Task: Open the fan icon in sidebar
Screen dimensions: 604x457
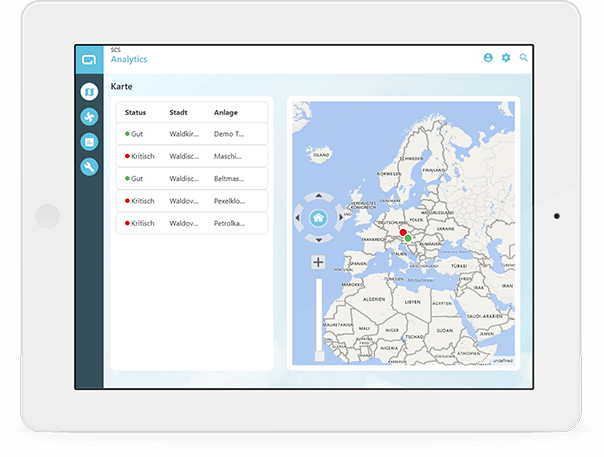Action: tap(89, 117)
